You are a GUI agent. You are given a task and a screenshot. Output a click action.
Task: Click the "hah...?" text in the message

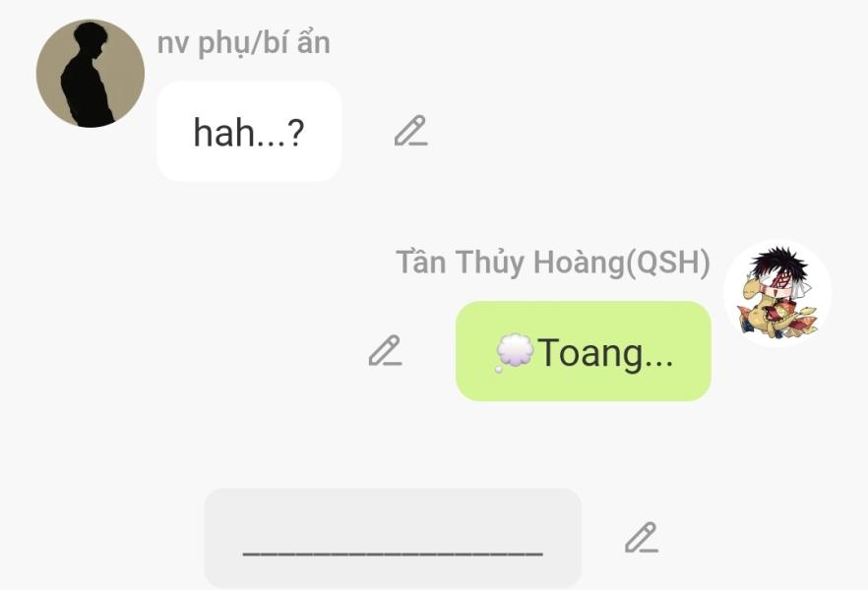click(249, 133)
